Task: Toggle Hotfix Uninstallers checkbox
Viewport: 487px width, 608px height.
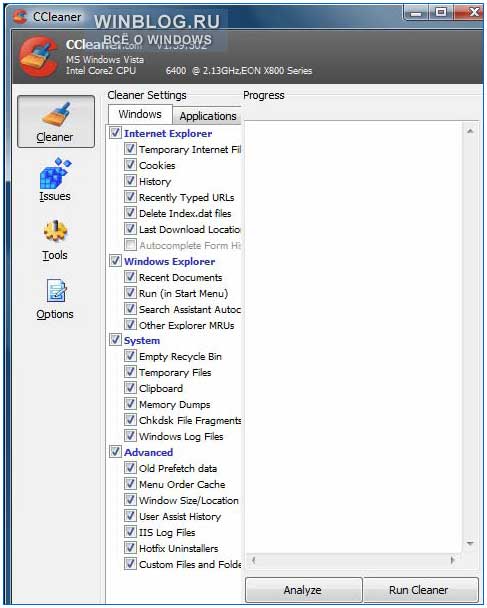Action: [x=130, y=548]
